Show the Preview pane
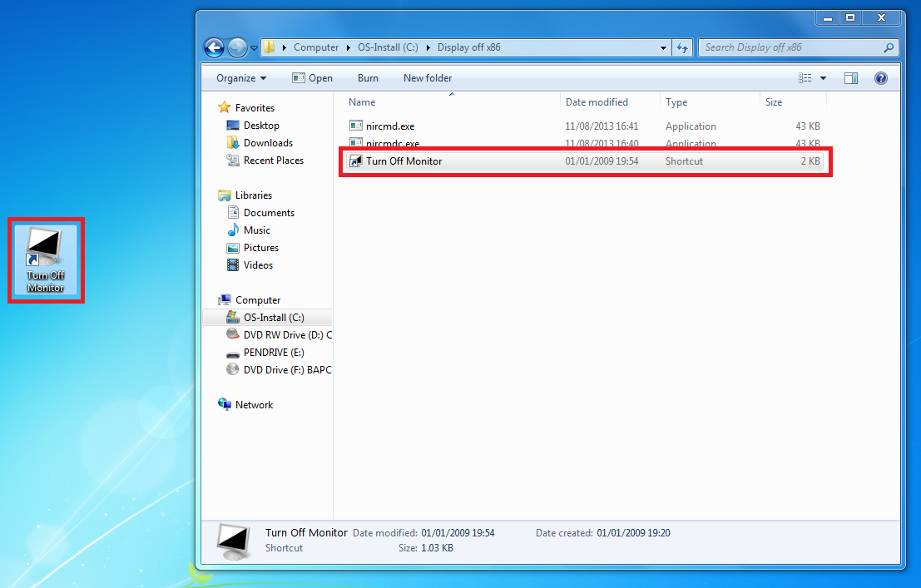The image size is (921, 588). (850, 77)
